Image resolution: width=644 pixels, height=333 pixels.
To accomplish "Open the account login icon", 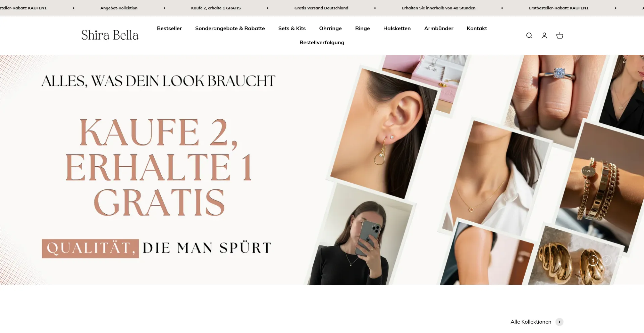I will coord(544,36).
